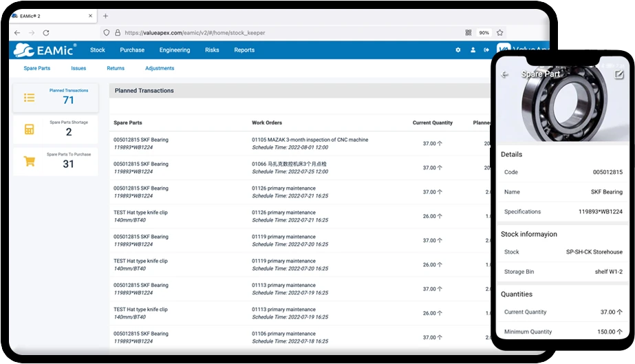Bookmark this page with the star icon
Image resolution: width=635 pixels, height=364 pixels.
coord(500,32)
